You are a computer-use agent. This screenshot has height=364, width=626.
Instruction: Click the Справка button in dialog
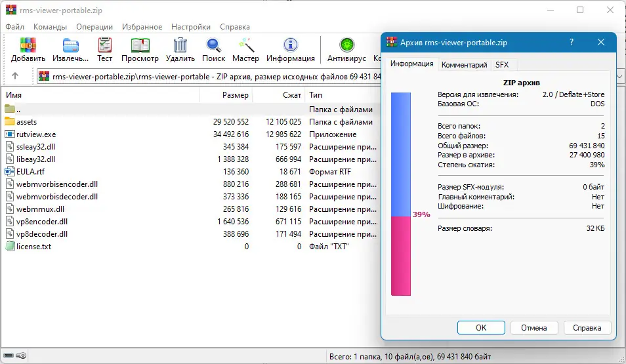click(587, 328)
